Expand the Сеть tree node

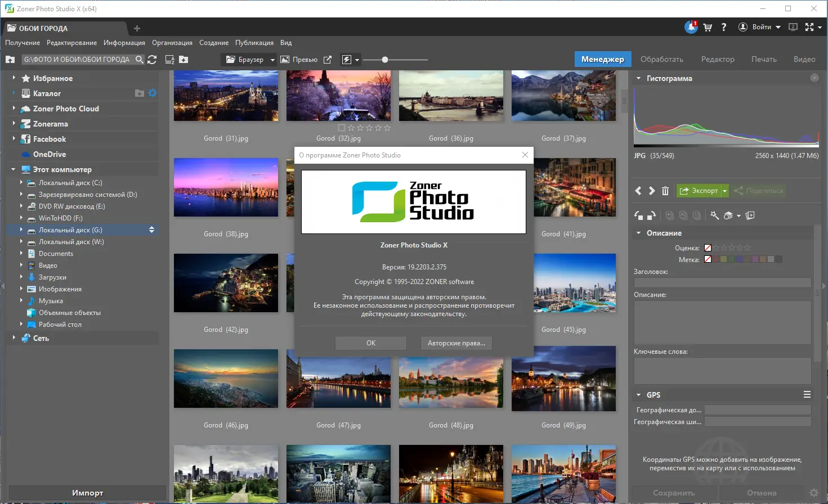(14, 338)
